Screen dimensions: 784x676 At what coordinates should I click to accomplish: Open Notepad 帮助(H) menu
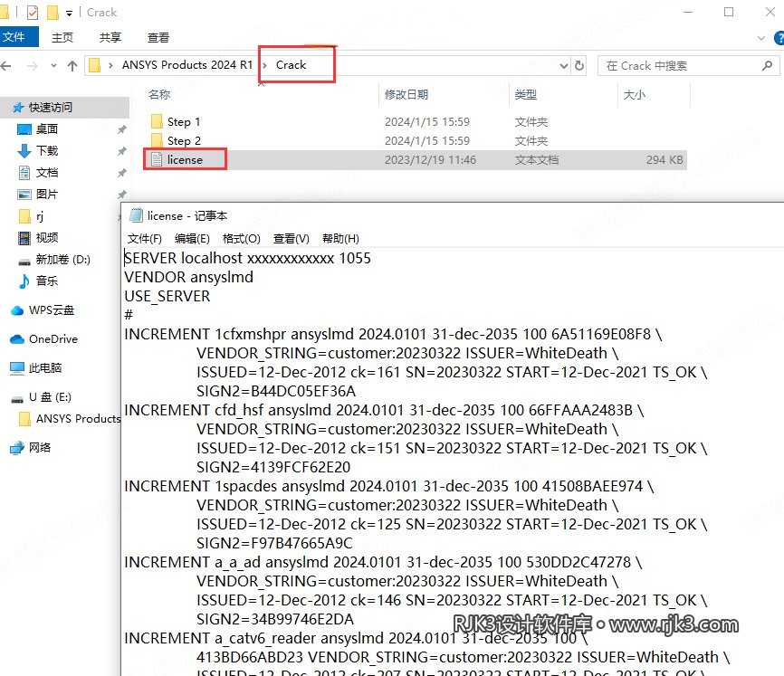(x=340, y=239)
